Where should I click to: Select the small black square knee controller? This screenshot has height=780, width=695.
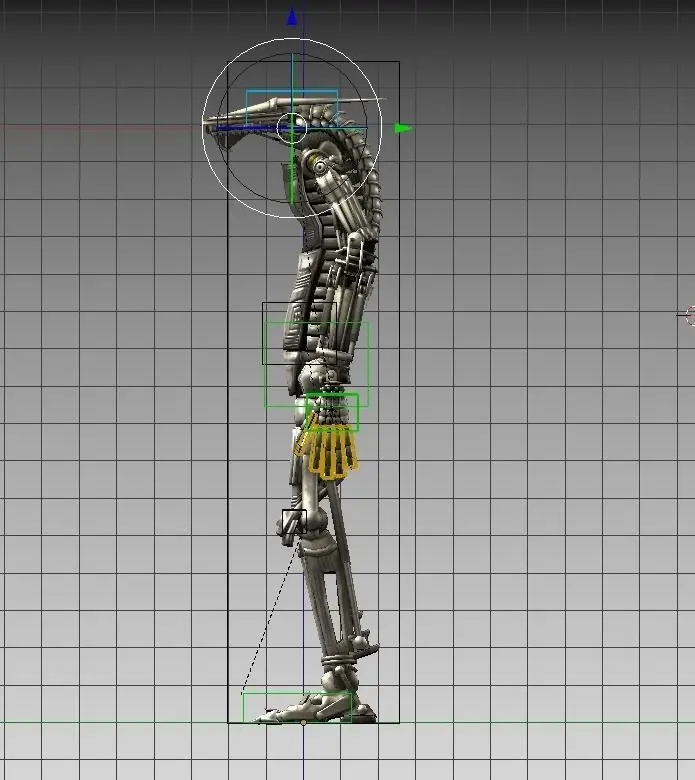point(294,522)
